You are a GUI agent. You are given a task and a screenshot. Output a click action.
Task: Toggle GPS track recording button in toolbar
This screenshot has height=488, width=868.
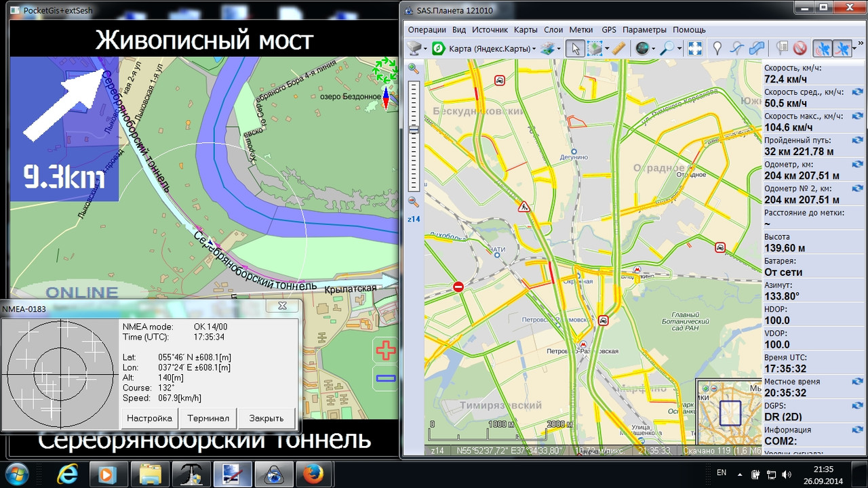pos(842,48)
